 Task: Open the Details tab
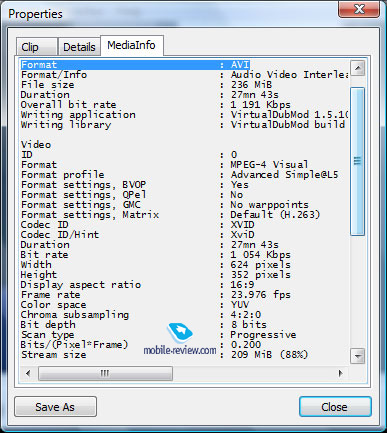point(79,47)
